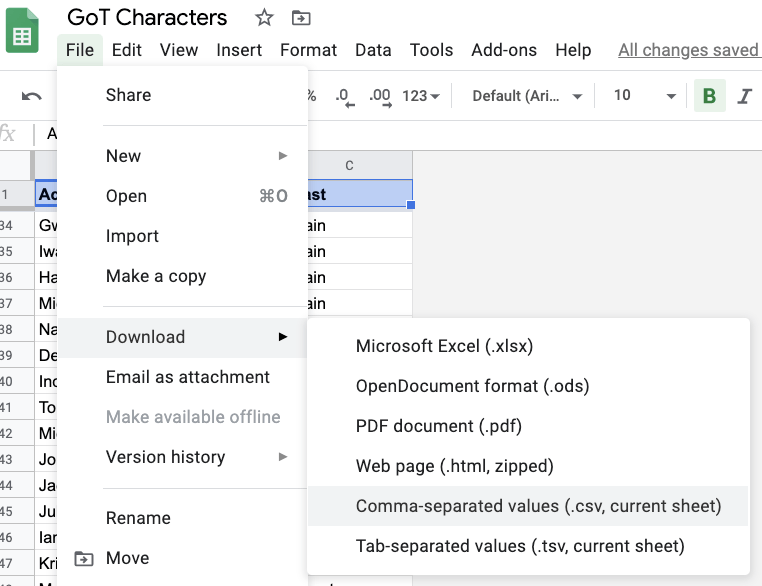The height and width of the screenshot is (586, 762).
Task: Select row 37 header
Action: 17,303
